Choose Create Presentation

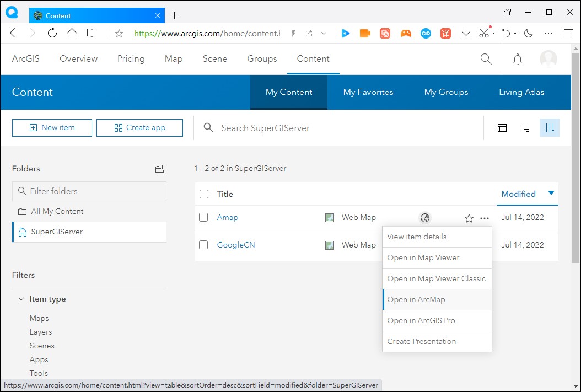coord(437,342)
